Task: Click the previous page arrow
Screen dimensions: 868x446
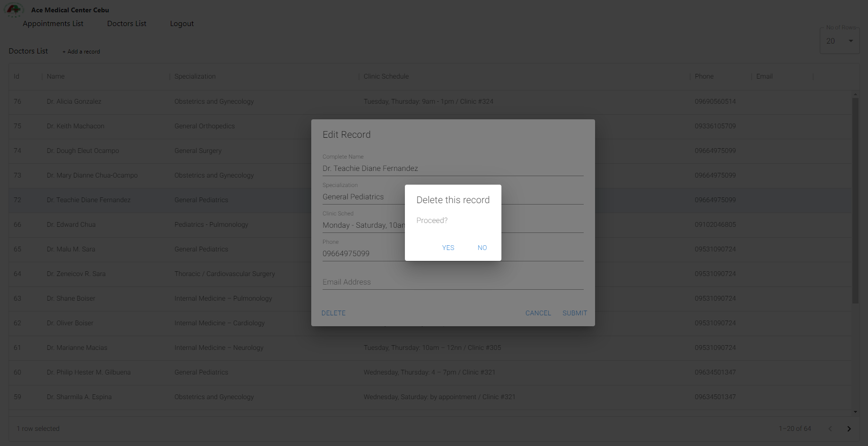Action: 830,428
